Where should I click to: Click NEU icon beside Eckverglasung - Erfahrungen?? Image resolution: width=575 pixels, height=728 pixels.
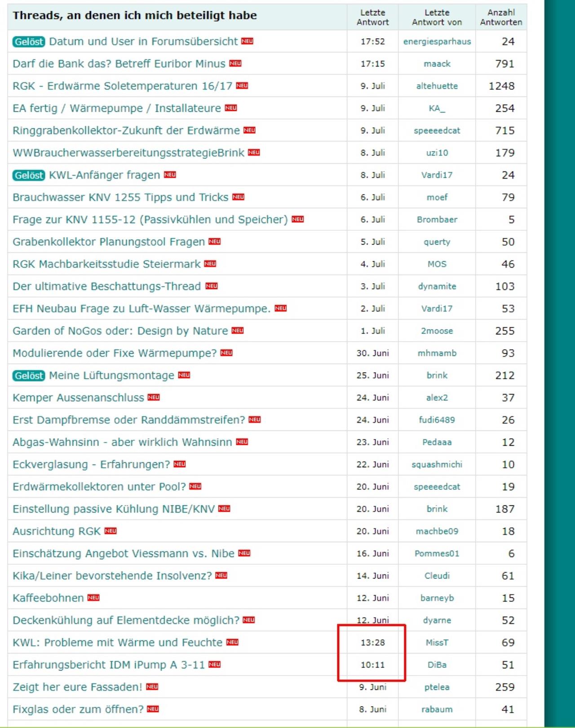tap(180, 464)
